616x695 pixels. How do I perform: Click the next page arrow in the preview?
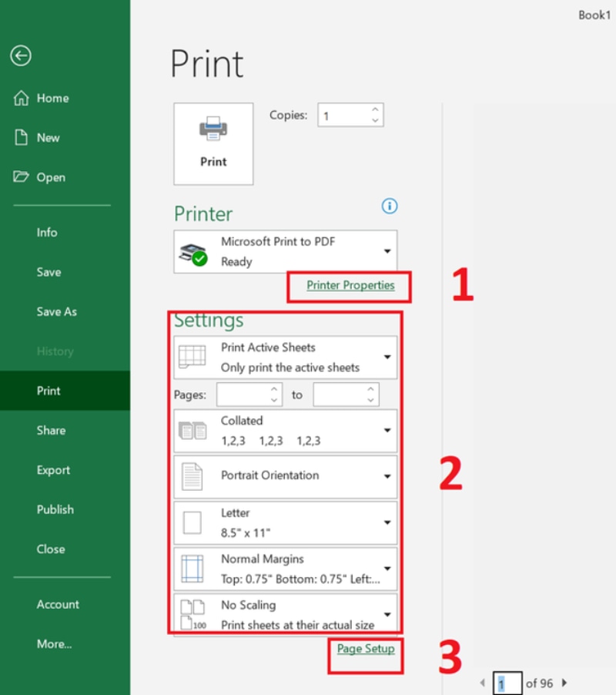point(564,683)
